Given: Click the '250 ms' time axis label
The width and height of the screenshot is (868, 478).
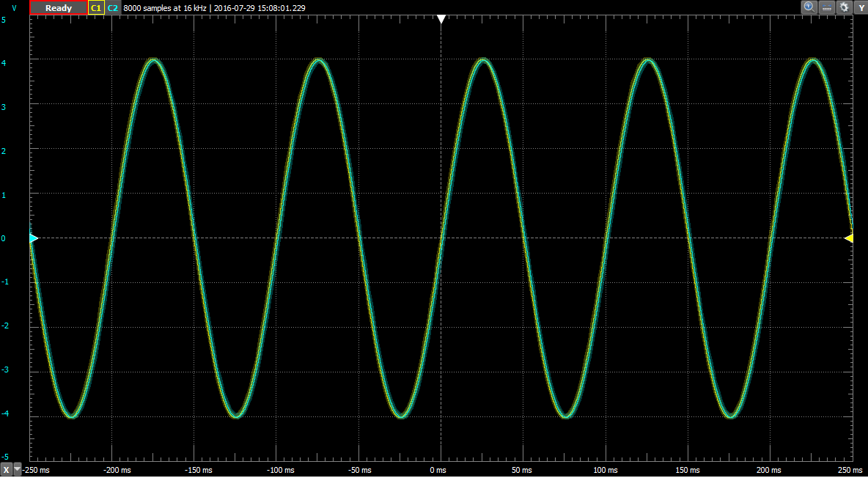Looking at the screenshot, I should [851, 470].
